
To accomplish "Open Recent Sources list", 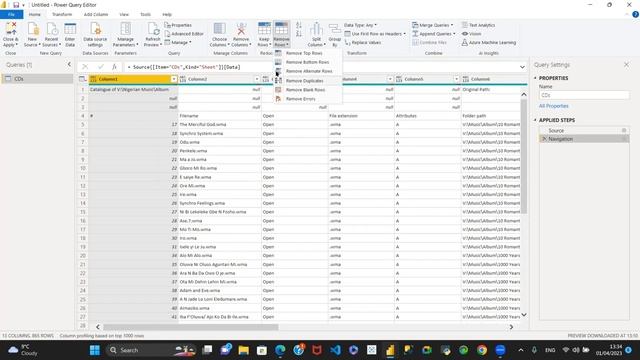I will pyautogui.click(x=51, y=34).
